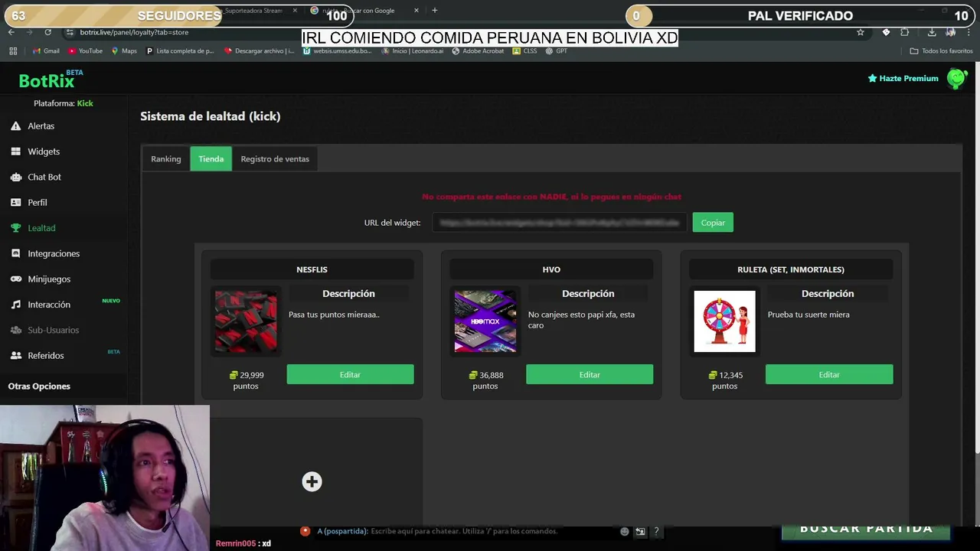Open a new browser tab with plus
Screen dimensions: 980x551
[x=435, y=11]
